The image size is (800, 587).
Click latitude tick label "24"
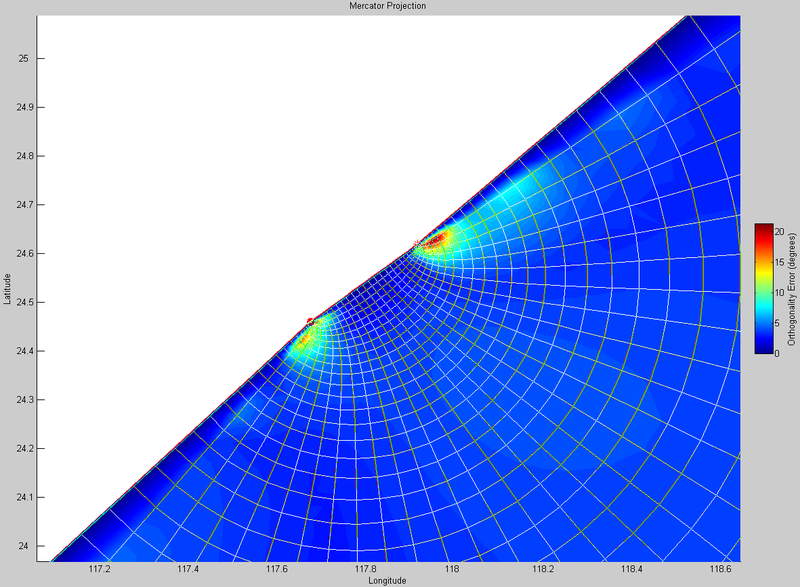coord(23,546)
